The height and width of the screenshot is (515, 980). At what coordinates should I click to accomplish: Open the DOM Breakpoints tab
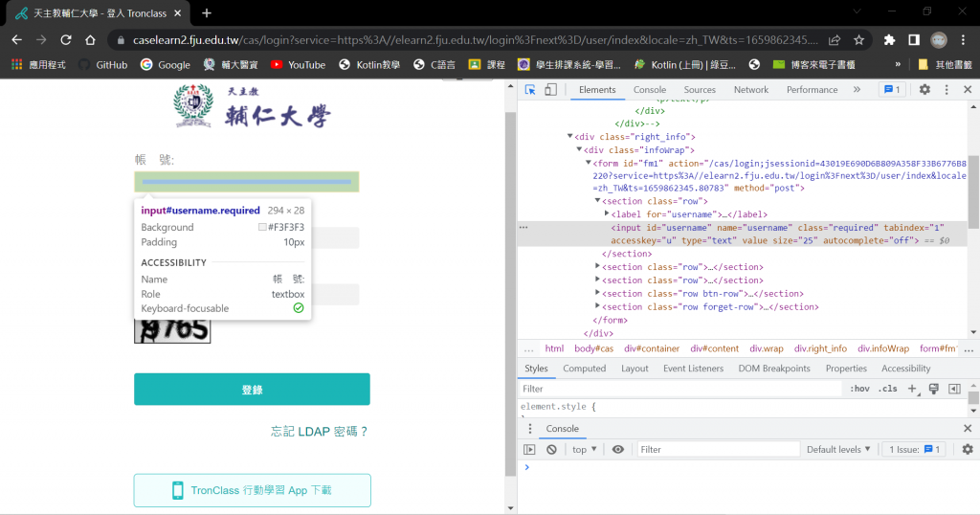click(x=773, y=369)
